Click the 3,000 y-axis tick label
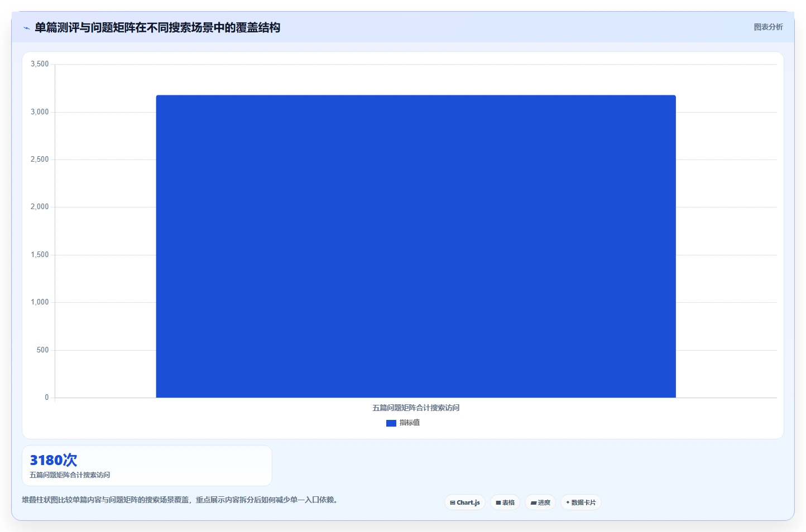This screenshot has height=532, width=806. (x=40, y=112)
